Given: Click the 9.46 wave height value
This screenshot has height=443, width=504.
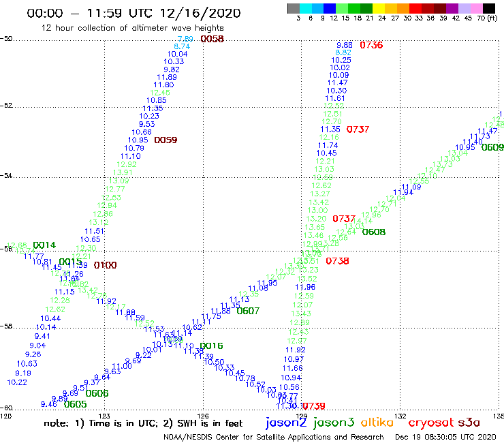Looking at the screenshot, I should 49,404.
